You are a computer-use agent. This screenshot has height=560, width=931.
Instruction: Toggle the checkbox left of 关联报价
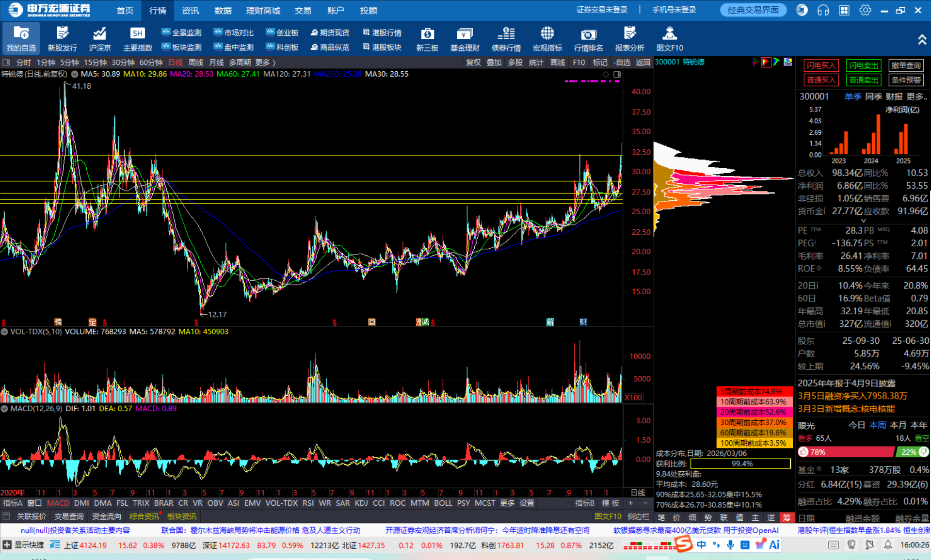pyautogui.click(x=6, y=516)
